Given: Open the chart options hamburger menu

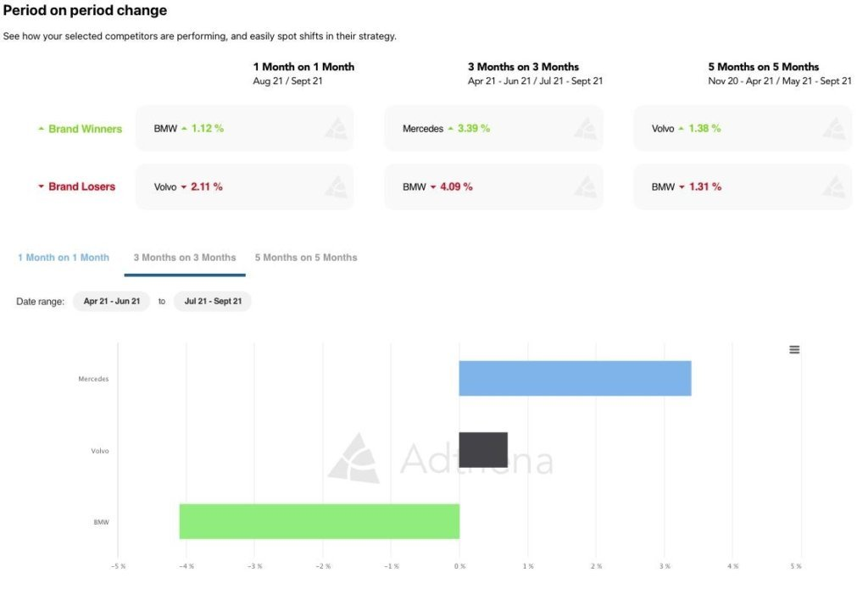Looking at the screenshot, I should coord(793,349).
